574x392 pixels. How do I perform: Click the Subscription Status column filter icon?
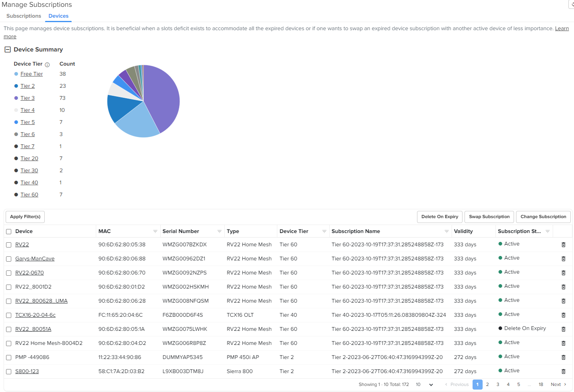pos(547,231)
